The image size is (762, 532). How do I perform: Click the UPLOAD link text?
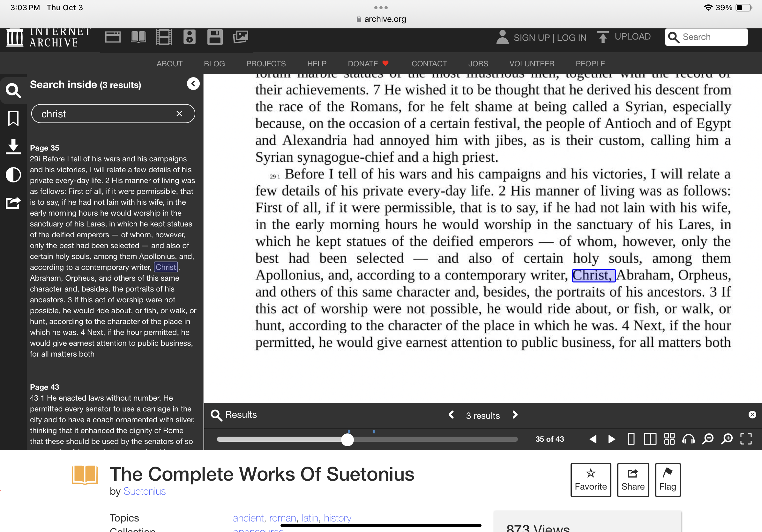632,37
